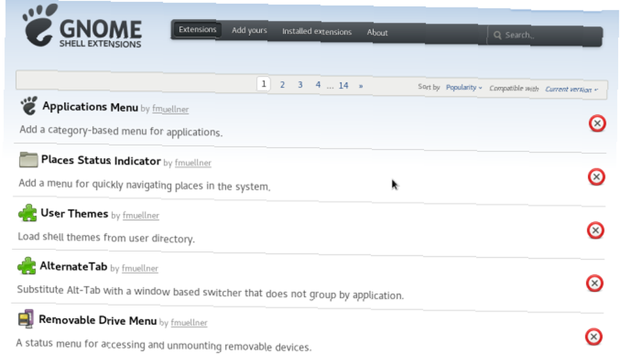Remove the Applications Menu extension
Image resolution: width=620 pixels, height=364 pixels.
pyautogui.click(x=597, y=123)
